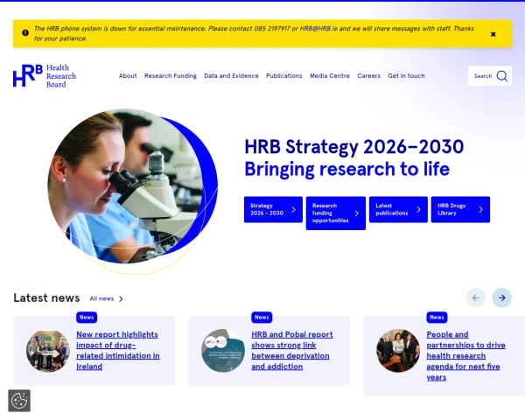Image resolution: width=525 pixels, height=420 pixels.
Task: Click the alert exclamation icon in banner
Action: coord(25,33)
